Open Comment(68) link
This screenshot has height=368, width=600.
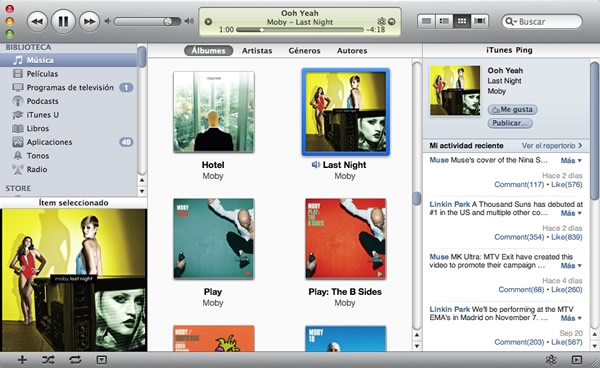[521, 290]
